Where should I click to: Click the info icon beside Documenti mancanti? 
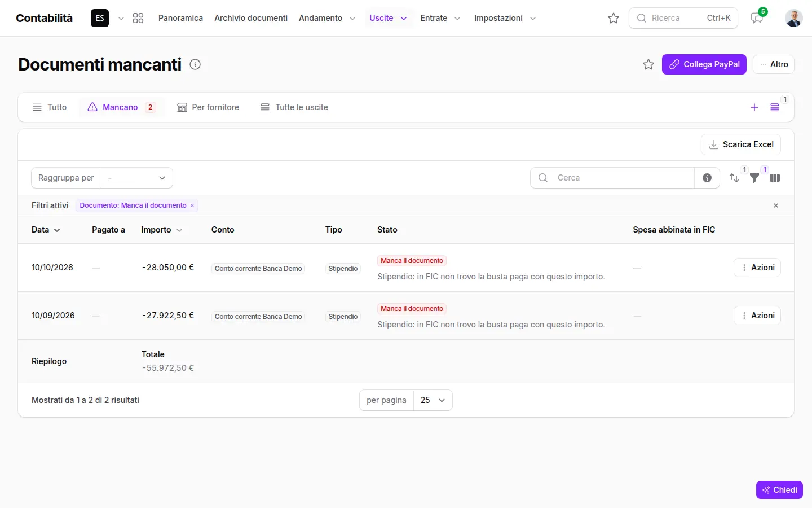[x=195, y=64]
